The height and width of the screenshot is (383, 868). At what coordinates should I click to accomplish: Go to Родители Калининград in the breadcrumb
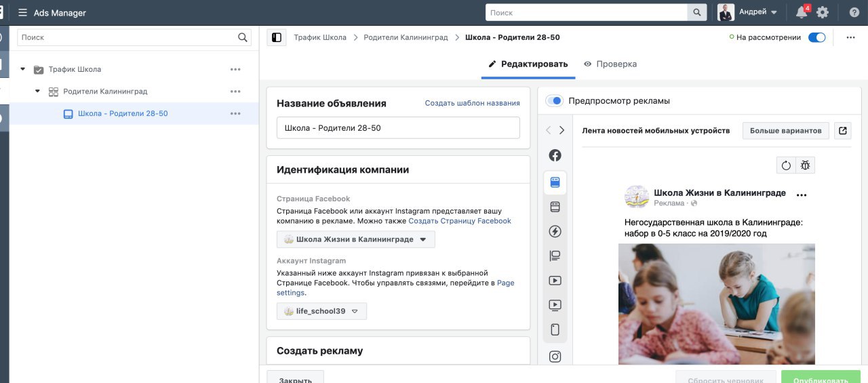[406, 38]
